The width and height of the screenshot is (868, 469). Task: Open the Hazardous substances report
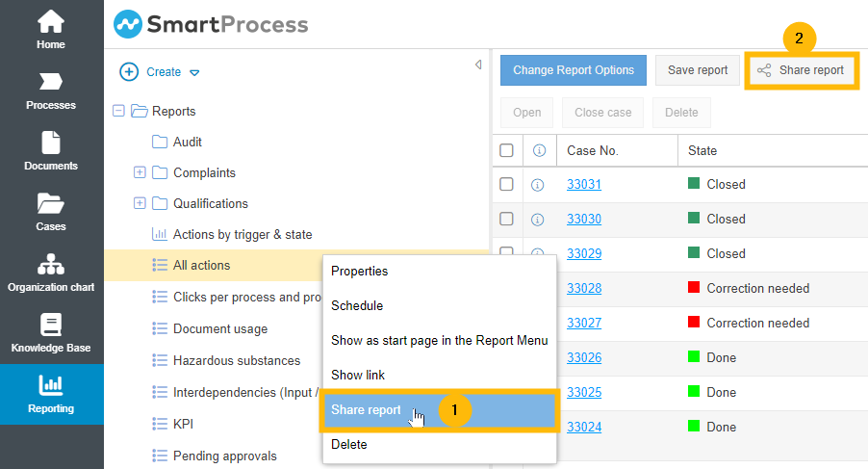pos(236,360)
